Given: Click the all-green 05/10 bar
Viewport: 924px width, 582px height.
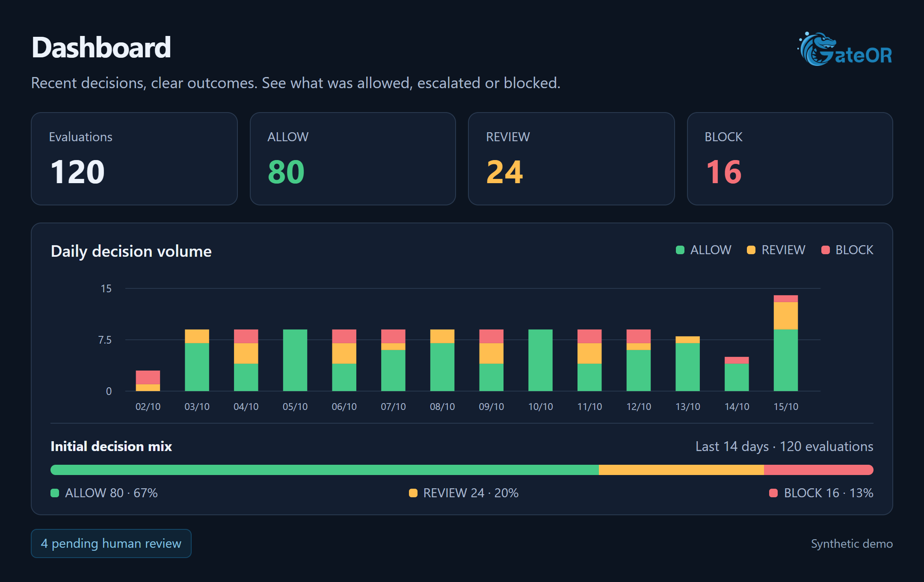Looking at the screenshot, I should [295, 360].
